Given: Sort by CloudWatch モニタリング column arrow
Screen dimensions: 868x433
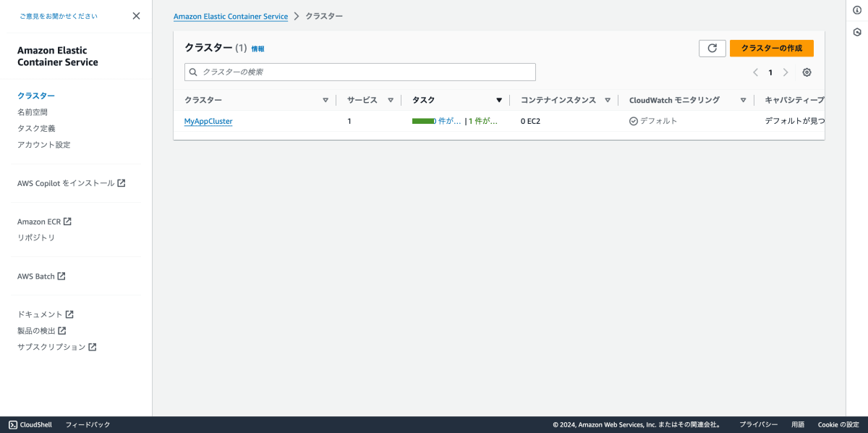Looking at the screenshot, I should (x=743, y=100).
